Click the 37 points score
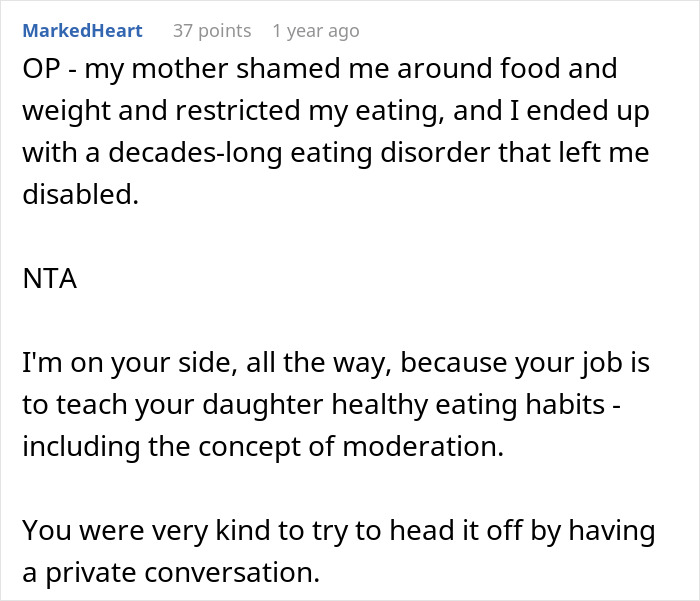The image size is (700, 601). click(x=211, y=31)
